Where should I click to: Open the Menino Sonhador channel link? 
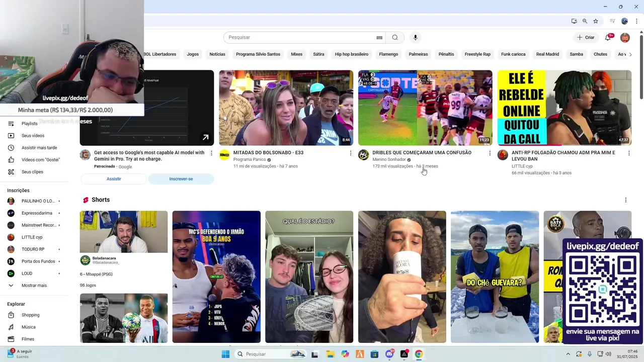(389, 159)
